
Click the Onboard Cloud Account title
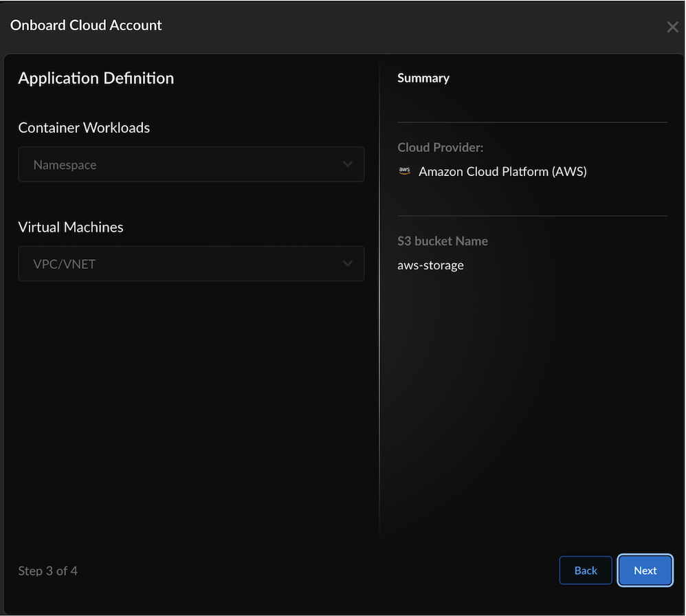(85, 25)
